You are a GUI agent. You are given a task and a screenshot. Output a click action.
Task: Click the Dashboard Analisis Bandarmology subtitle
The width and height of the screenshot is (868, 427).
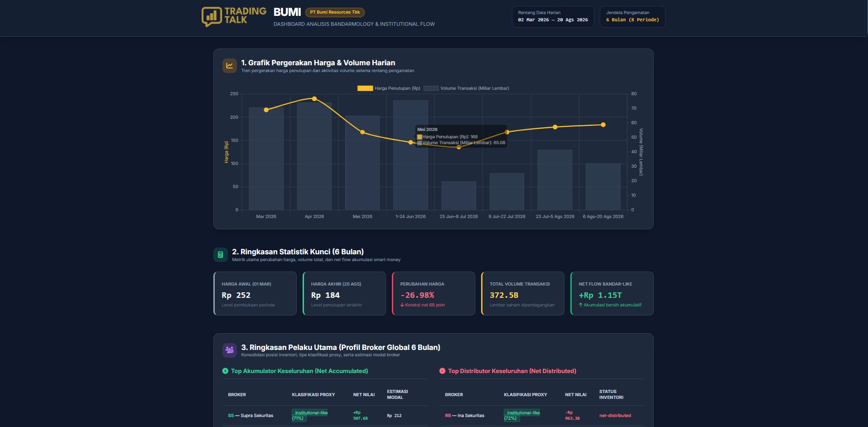(354, 24)
